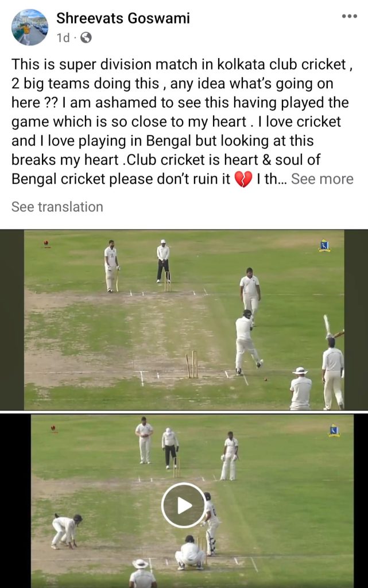Click the club crest logo in top image
368x588 pixels.
pyautogui.click(x=324, y=246)
